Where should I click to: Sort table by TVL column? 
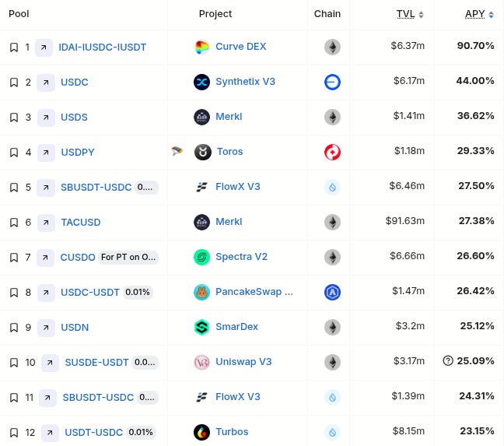click(410, 14)
